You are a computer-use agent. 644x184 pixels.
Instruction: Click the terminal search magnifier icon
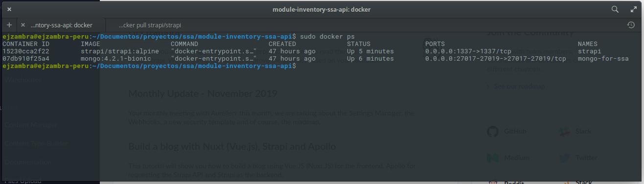[615, 9]
